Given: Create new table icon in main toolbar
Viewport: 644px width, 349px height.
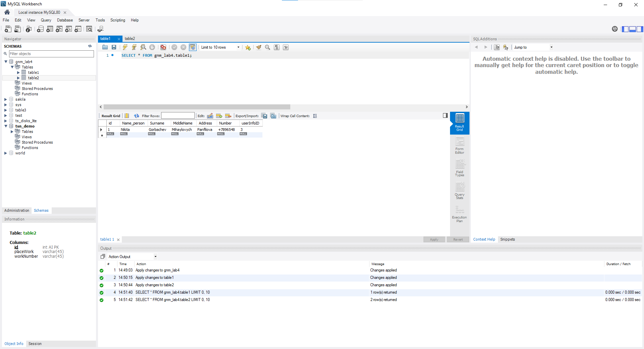Looking at the screenshot, I should (50, 29).
